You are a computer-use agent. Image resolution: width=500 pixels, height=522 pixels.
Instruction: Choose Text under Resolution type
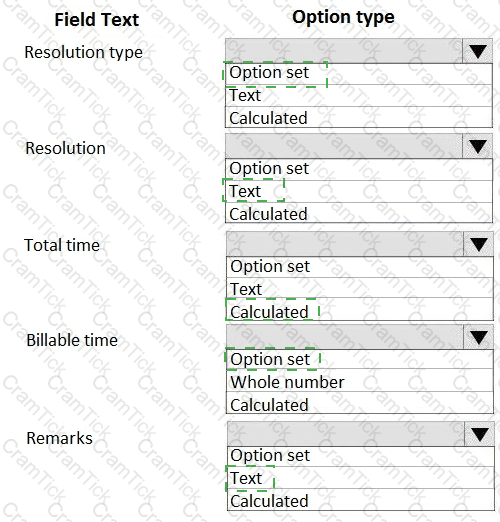pos(359,95)
